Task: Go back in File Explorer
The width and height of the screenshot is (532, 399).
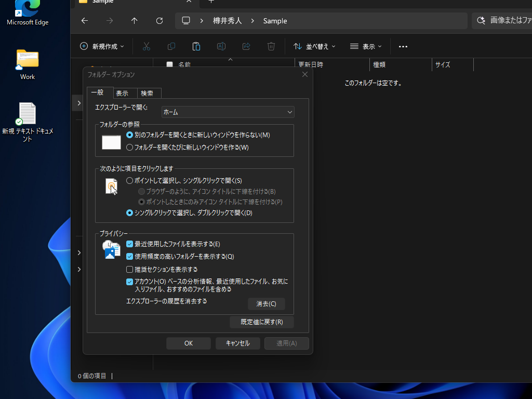Action: coord(85,21)
